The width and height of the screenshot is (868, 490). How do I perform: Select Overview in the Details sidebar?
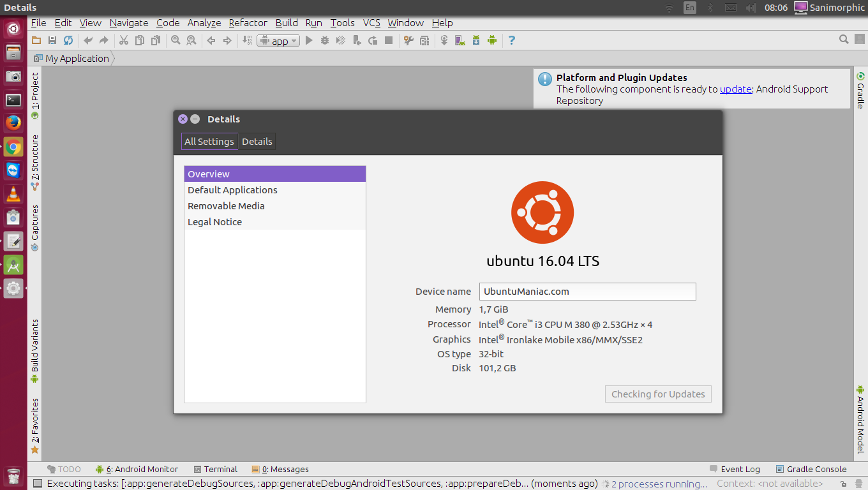point(275,174)
